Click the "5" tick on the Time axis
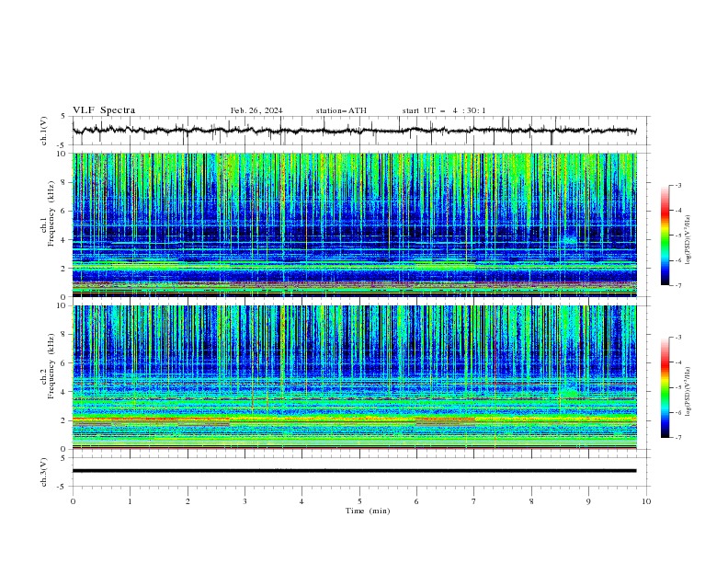Screen dimensions: 728x563 [x=359, y=501]
